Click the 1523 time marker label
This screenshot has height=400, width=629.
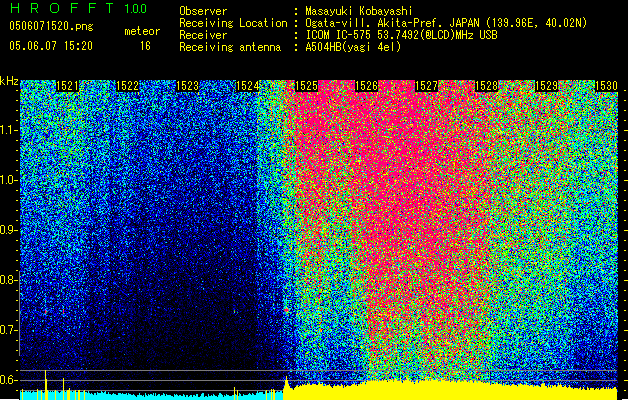click(187, 86)
